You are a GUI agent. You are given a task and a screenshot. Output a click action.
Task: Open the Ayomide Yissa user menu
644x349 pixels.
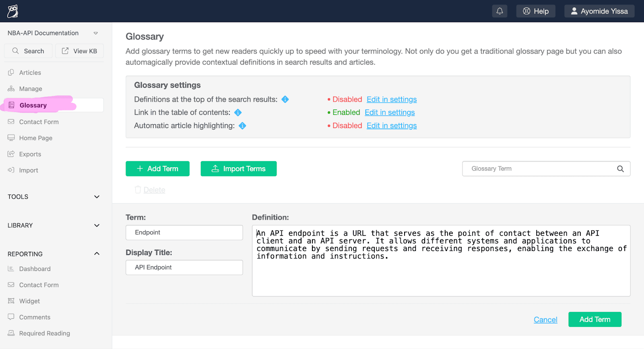(x=599, y=11)
